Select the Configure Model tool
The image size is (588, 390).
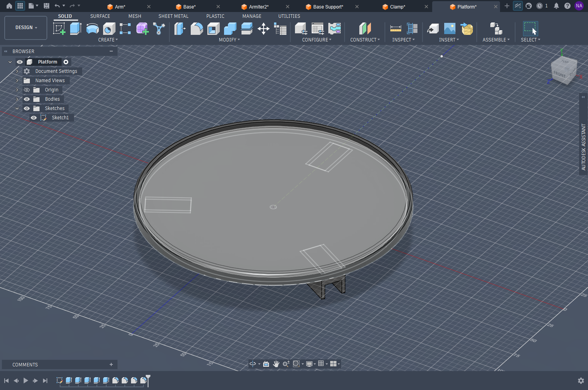click(x=301, y=29)
